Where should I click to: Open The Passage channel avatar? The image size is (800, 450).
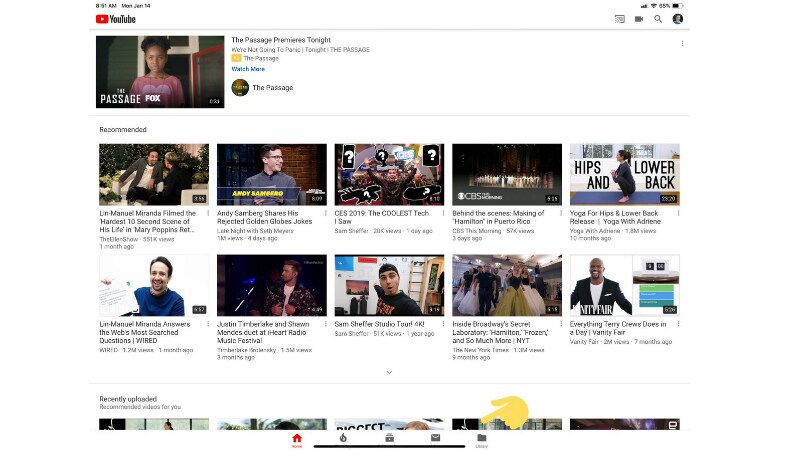click(240, 88)
